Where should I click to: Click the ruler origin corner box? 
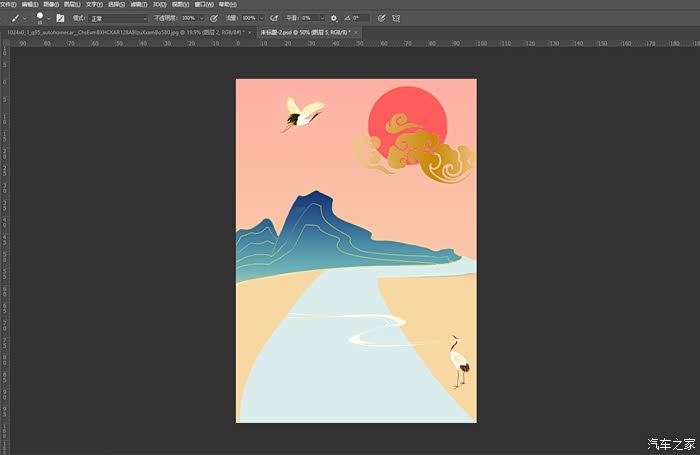[x=5, y=43]
